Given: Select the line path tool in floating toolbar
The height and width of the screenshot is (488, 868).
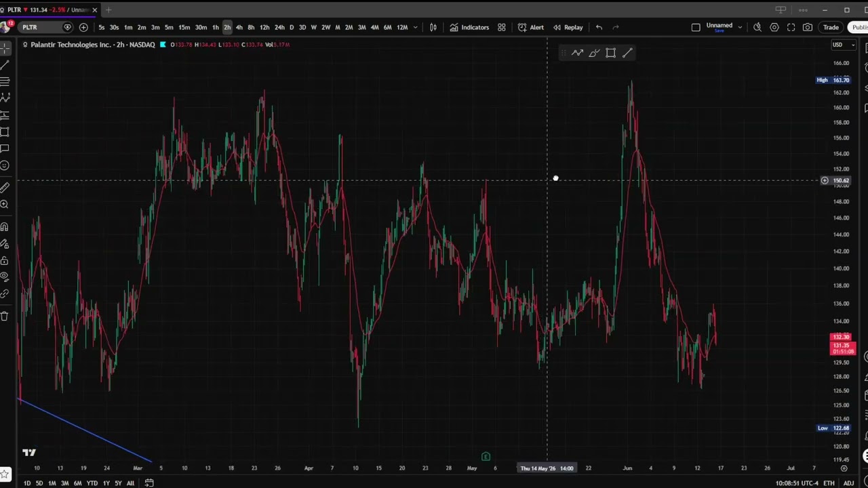Looking at the screenshot, I should (577, 53).
